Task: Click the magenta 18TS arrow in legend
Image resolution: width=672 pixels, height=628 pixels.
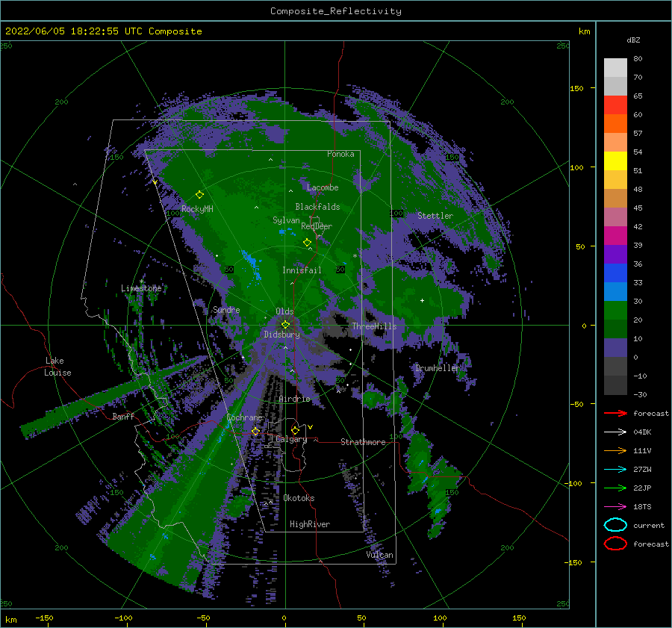Action: [x=615, y=507]
